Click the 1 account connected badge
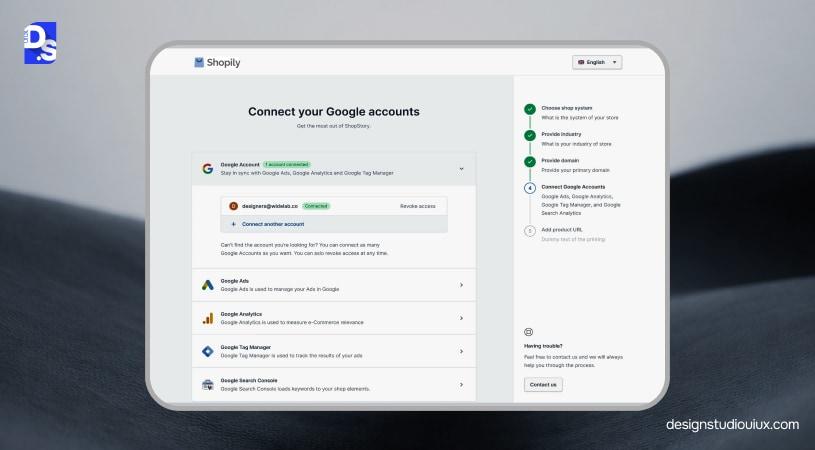This screenshot has width=815, height=450. coord(286,164)
